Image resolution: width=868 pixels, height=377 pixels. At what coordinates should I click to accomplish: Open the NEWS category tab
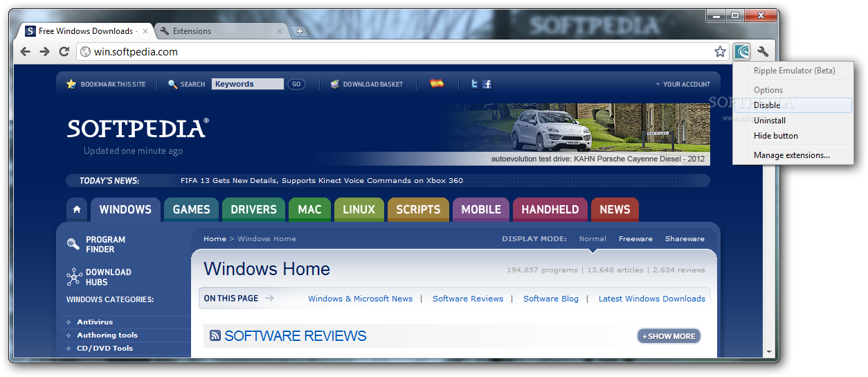(615, 209)
